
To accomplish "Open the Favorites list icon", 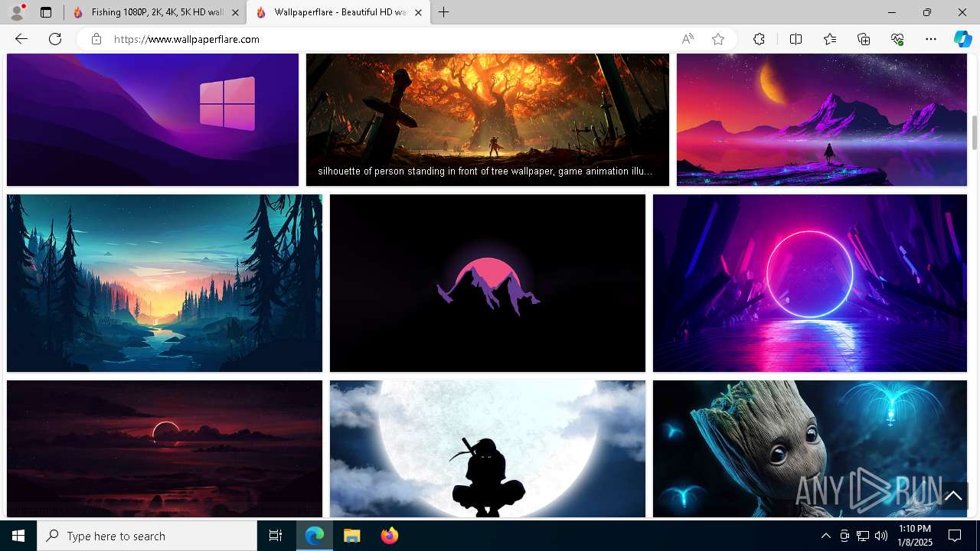I will 830,39.
